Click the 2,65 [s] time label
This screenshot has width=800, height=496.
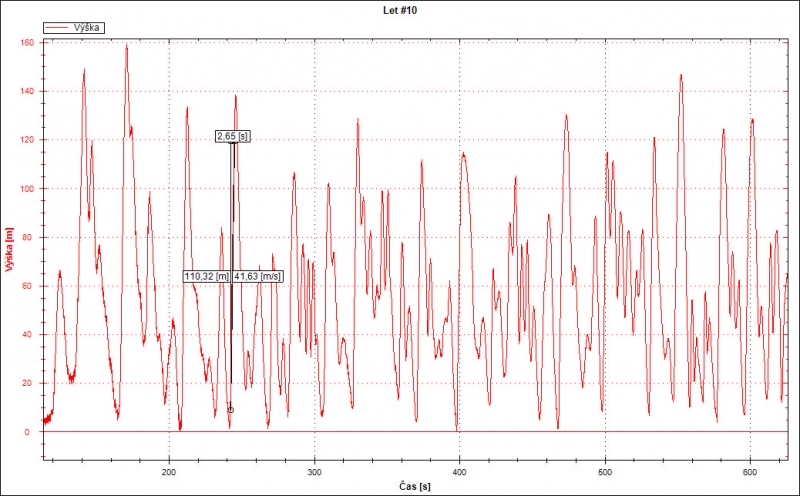click(x=232, y=136)
